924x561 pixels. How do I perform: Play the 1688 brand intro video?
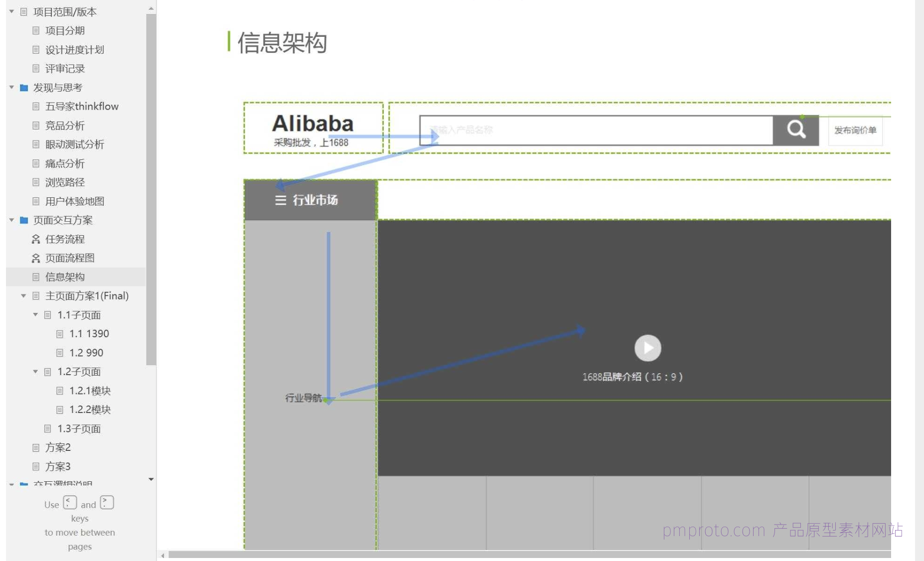click(x=647, y=348)
